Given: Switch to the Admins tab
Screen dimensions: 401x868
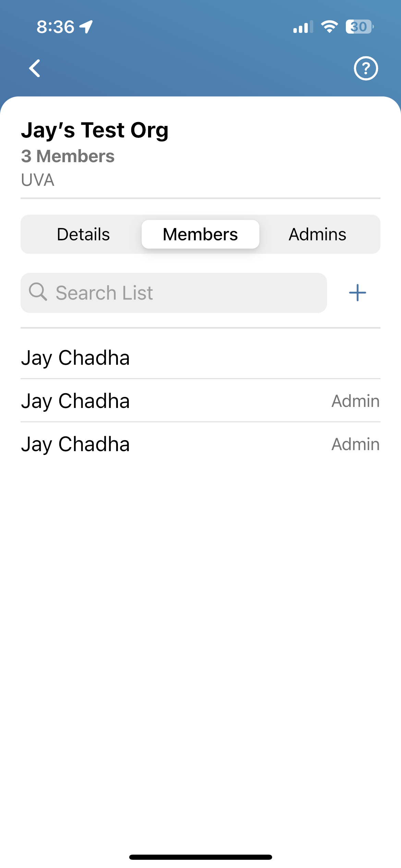Looking at the screenshot, I should [317, 234].
